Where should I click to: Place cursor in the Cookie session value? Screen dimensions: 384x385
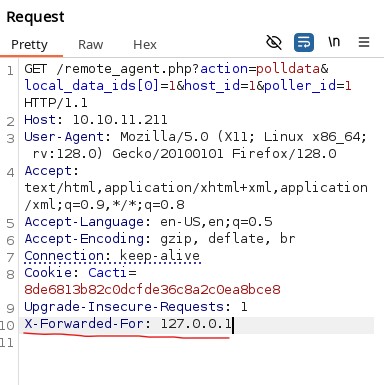152,290
